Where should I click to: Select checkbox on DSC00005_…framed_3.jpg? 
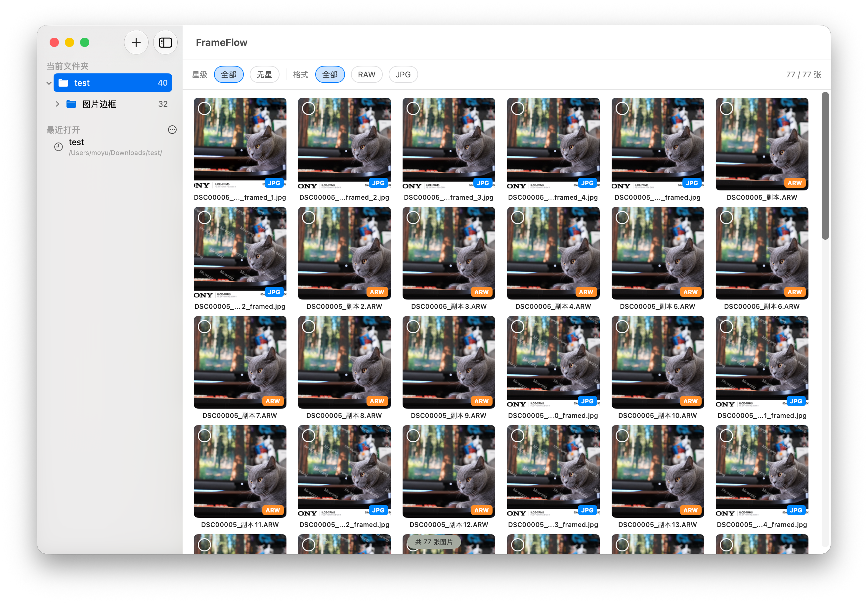tap(413, 108)
